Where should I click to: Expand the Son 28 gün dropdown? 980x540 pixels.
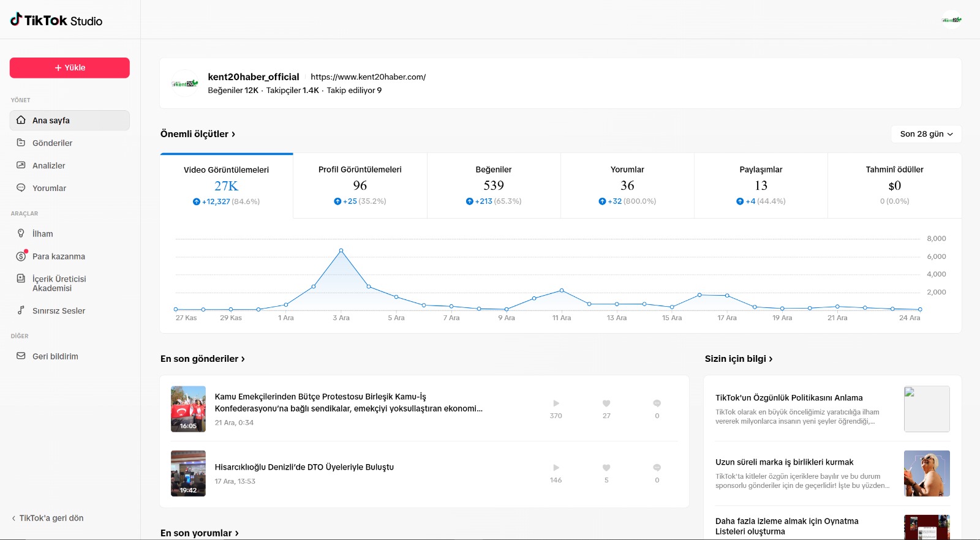(926, 134)
